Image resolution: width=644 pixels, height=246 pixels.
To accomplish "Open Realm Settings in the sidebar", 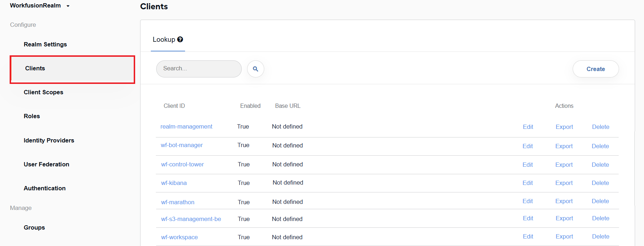I will pyautogui.click(x=45, y=44).
